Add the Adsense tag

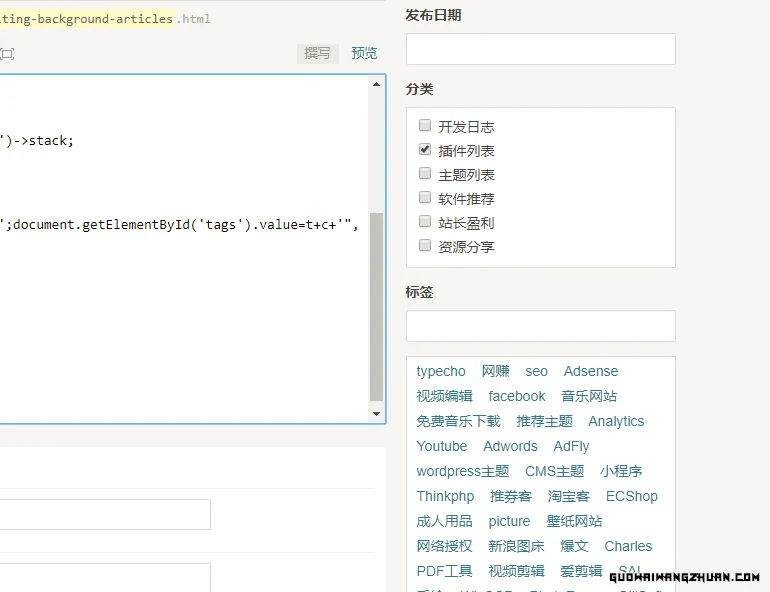(591, 371)
